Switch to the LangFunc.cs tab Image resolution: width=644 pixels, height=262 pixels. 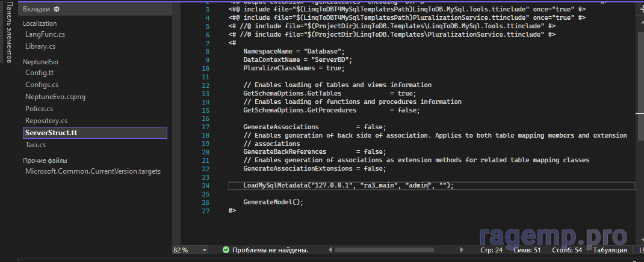(45, 35)
